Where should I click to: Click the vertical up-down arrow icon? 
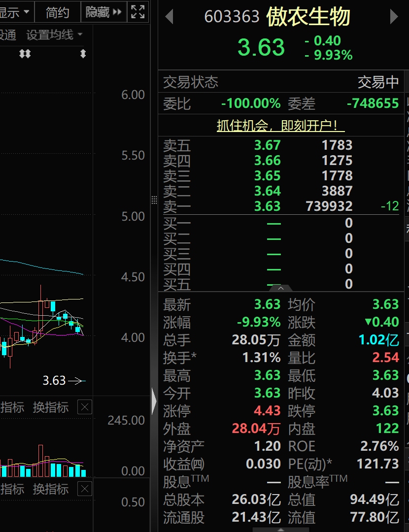tap(83, 54)
